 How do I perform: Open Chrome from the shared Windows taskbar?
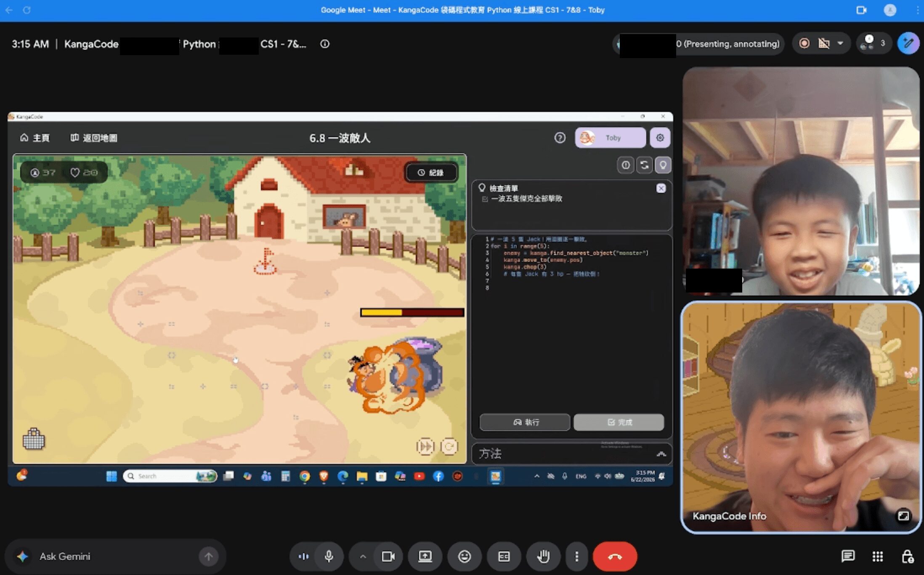point(305,476)
